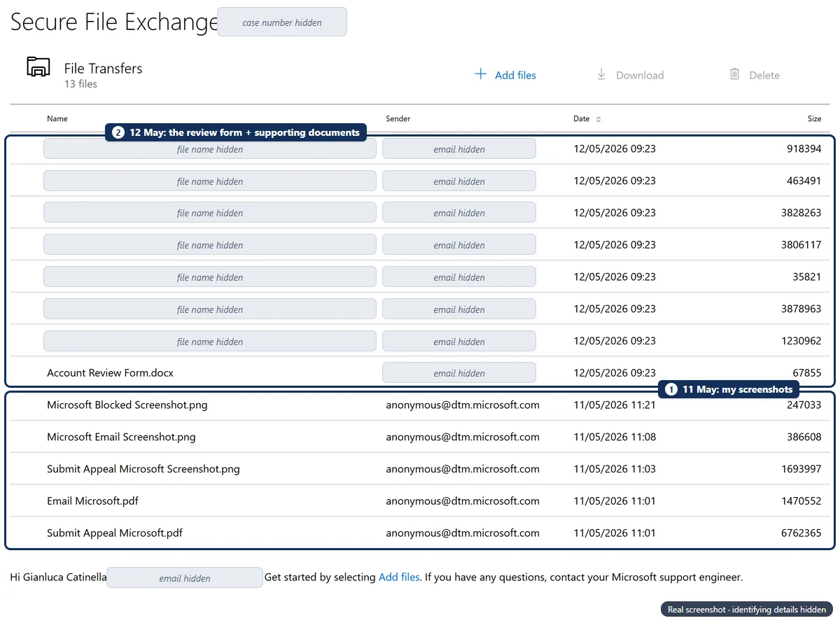The height and width of the screenshot is (623, 840).
Task: Click the size value 386608
Action: click(804, 437)
